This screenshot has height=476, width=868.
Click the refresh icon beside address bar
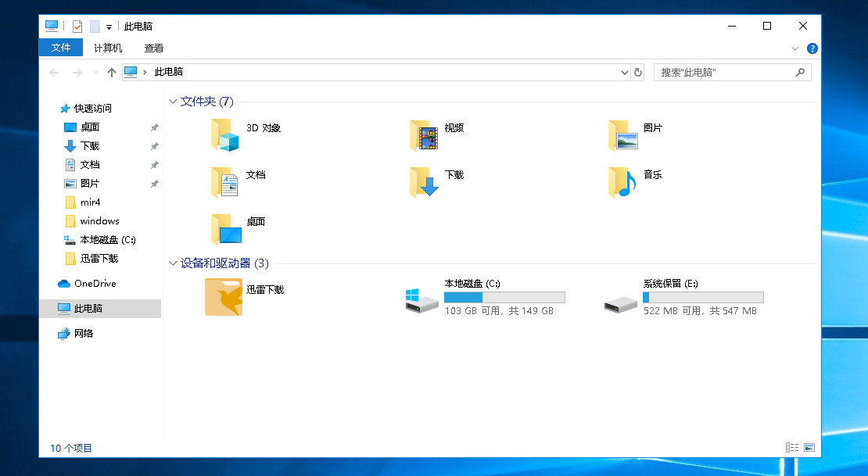638,72
